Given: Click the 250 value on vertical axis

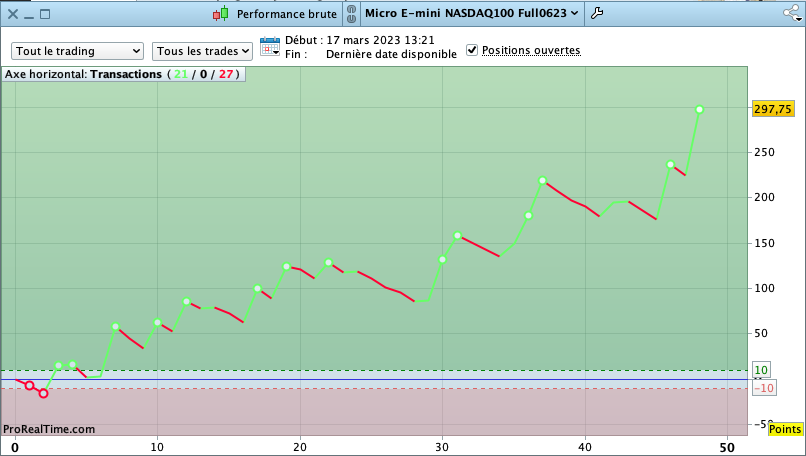Looking at the screenshot, I should (764, 152).
